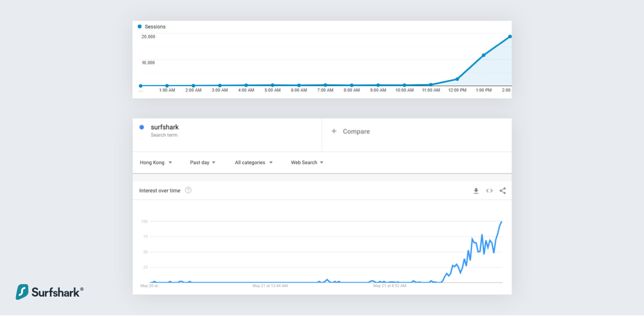Select the 1:00 PM sessions data point
The image size is (644, 317).
484,55
